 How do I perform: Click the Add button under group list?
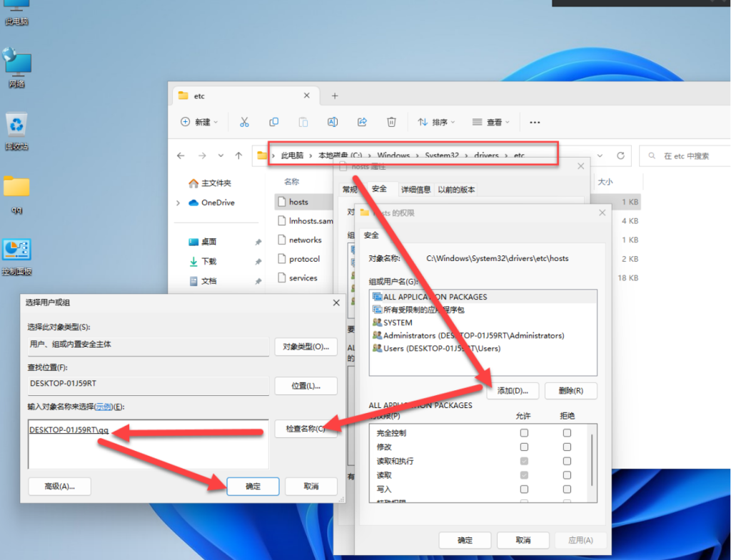(512, 390)
